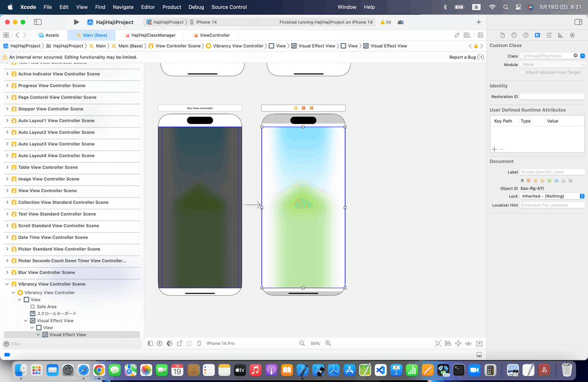Screen dimensions: 588x382
Task: Expand Date Time View Controller Scene
Action: (x=7, y=237)
